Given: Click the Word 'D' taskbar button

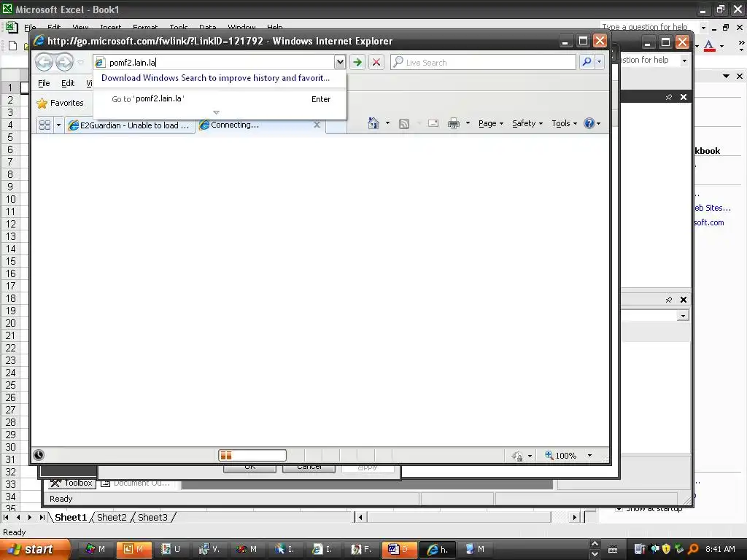Looking at the screenshot, I should (x=399, y=549).
